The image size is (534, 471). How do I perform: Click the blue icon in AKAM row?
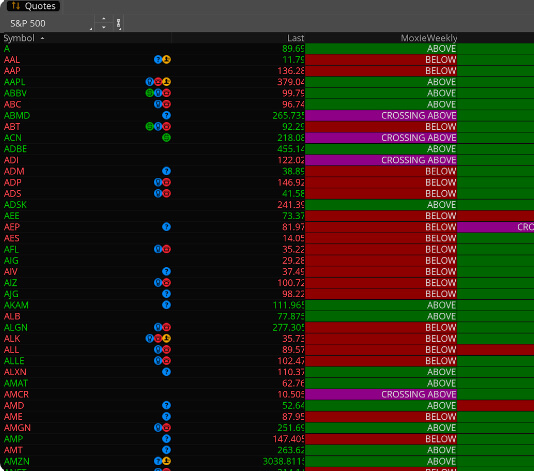167,305
